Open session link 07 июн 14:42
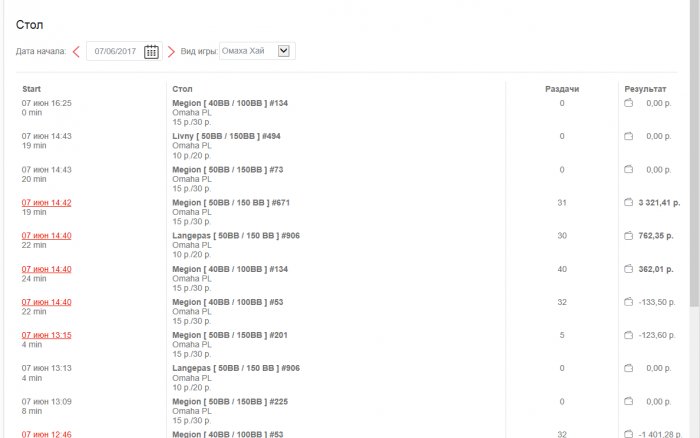This screenshot has width=700, height=438. 46,203
